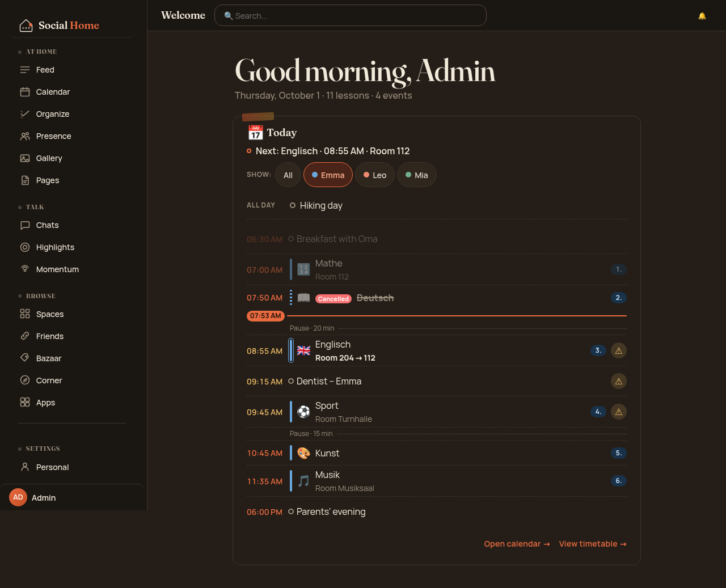Image resolution: width=726 pixels, height=588 pixels.
Task: Open the Parents' evening event
Action: [437, 512]
